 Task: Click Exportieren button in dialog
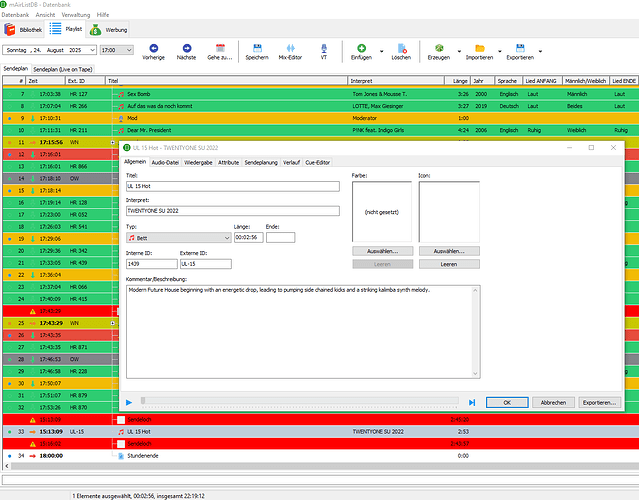[599, 403]
